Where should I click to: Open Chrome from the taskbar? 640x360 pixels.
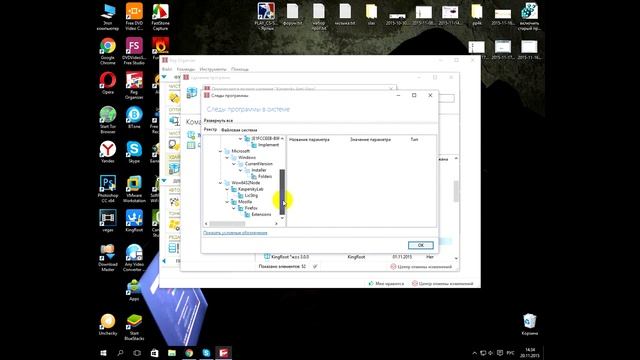click(189, 353)
